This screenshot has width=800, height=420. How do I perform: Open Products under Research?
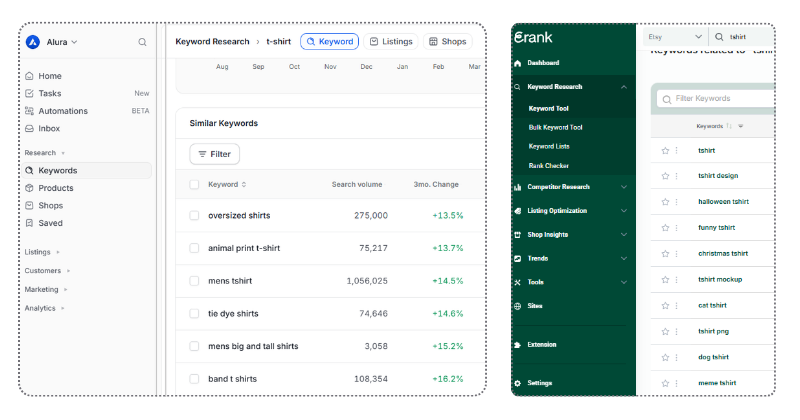tap(56, 188)
